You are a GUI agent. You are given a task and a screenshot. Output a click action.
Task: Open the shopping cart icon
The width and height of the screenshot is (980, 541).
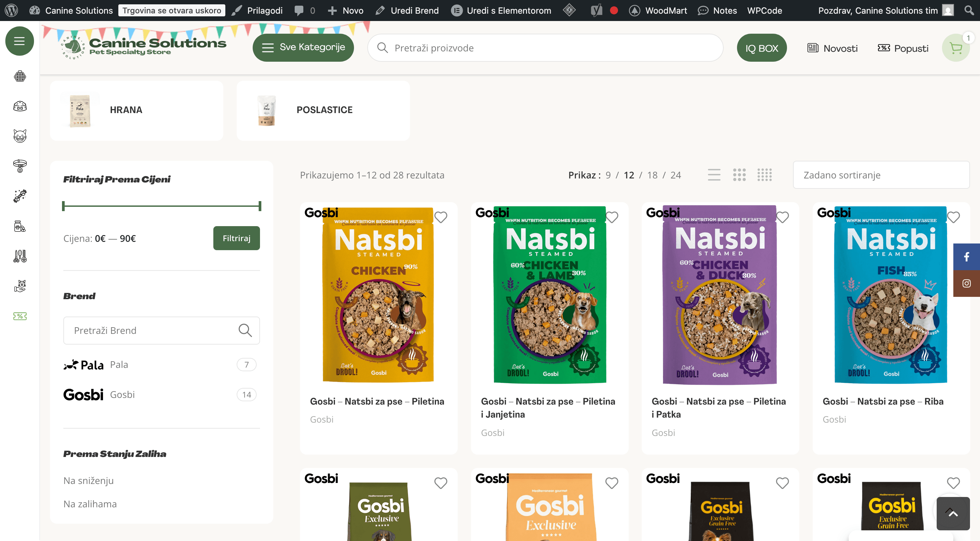[956, 48]
